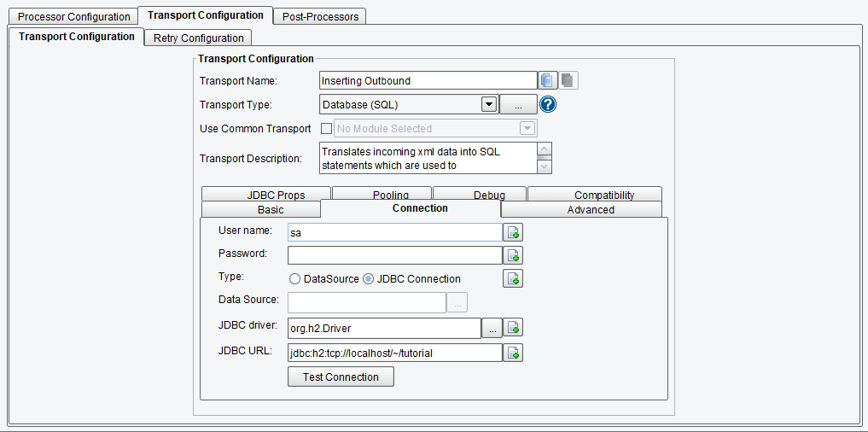868x432 pixels.
Task: Open the Pooling tab
Action: click(x=382, y=194)
